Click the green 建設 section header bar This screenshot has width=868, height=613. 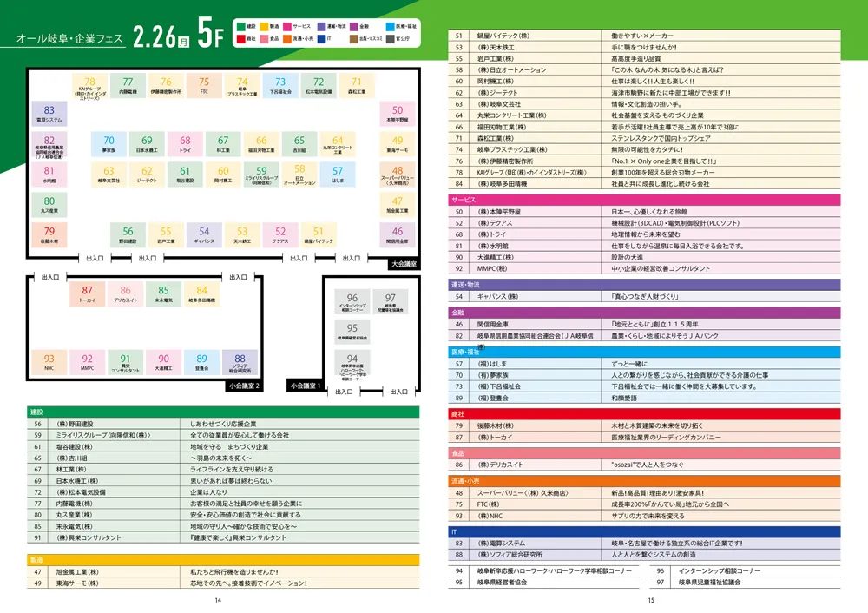(223, 412)
